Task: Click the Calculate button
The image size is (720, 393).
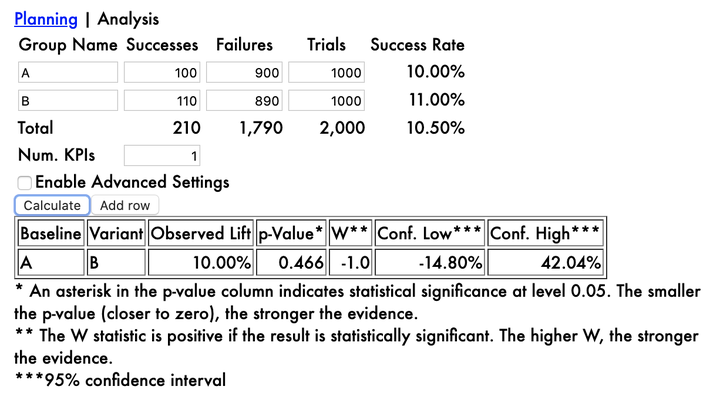Action: [52, 205]
